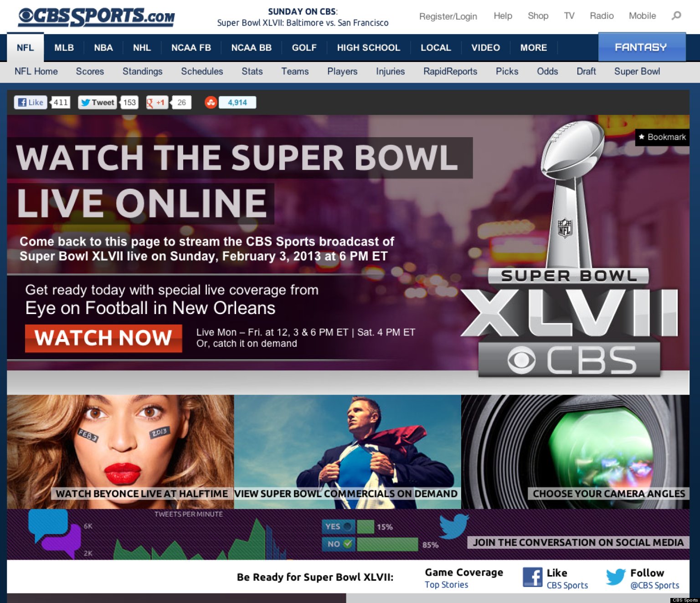Click the Bookmark star button

coord(662,137)
